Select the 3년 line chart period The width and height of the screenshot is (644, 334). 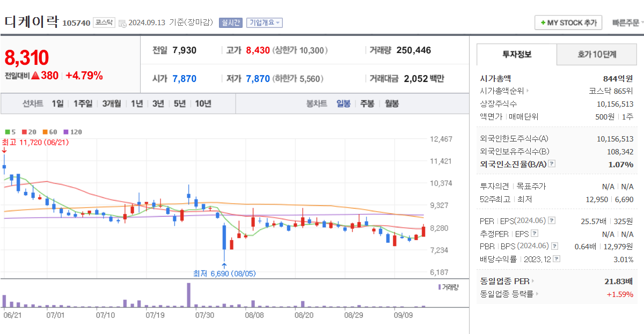click(x=158, y=103)
